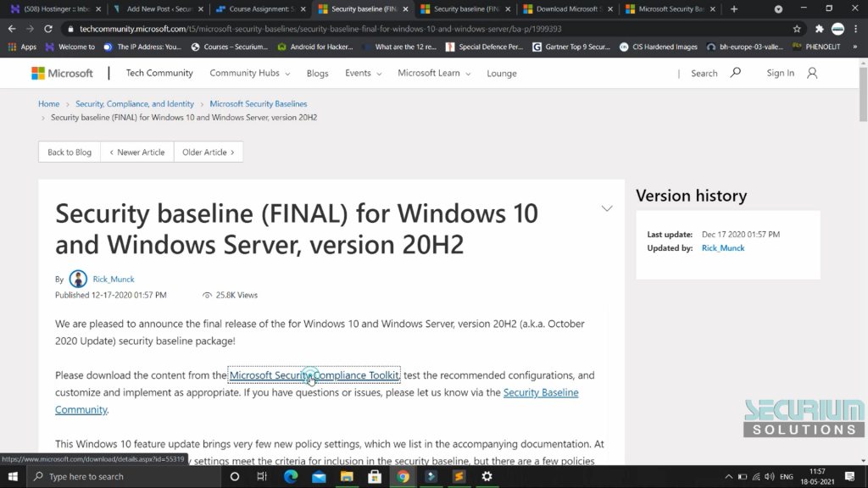
Task: Open Cortana circle on taskbar
Action: (x=235, y=476)
